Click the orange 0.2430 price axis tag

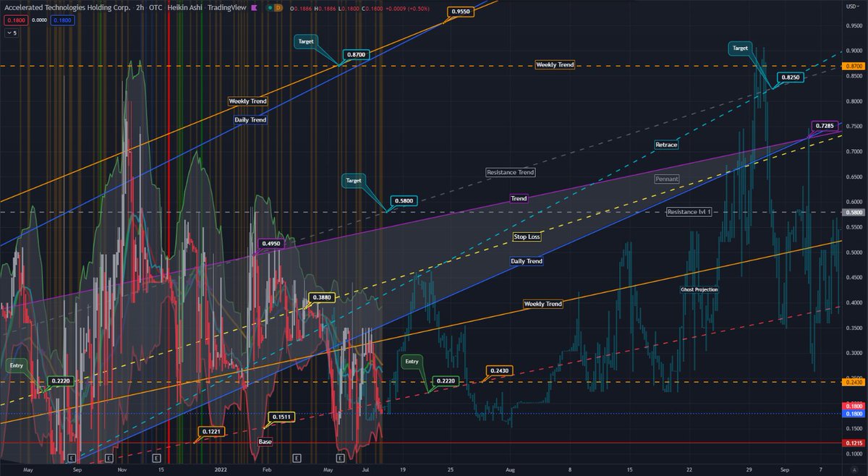854,383
